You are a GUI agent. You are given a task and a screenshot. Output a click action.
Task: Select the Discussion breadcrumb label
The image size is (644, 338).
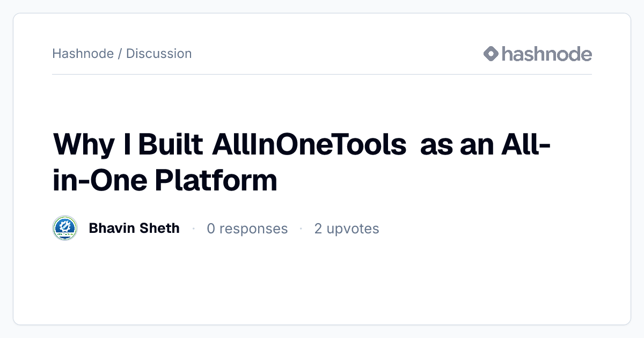[159, 54]
